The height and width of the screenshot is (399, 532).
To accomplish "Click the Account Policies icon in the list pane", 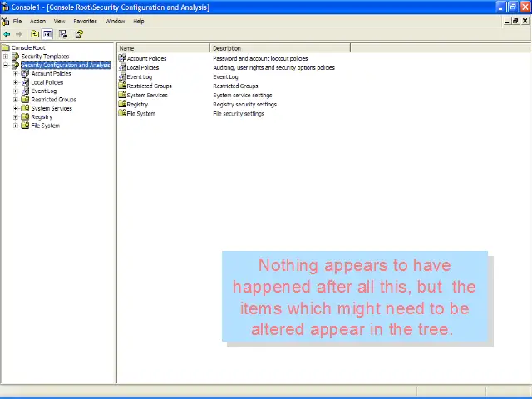I will tap(122, 58).
